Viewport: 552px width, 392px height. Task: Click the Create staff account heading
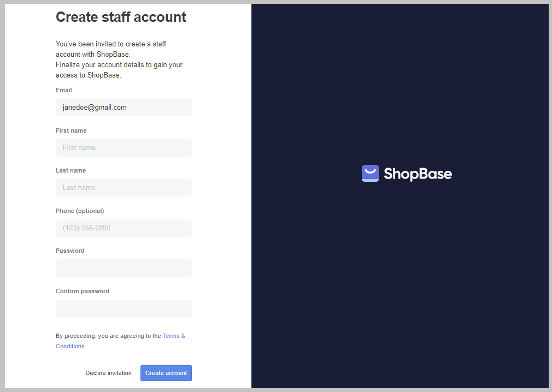tap(121, 17)
